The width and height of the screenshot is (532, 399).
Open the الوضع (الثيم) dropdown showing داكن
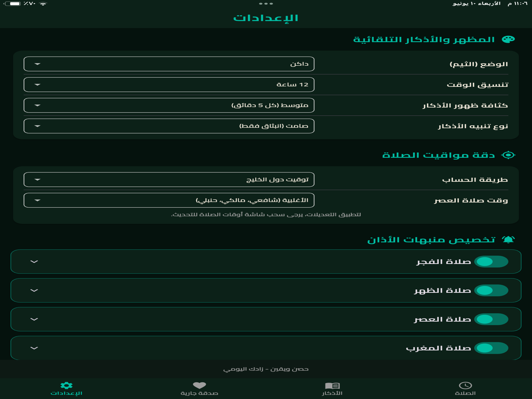click(169, 64)
